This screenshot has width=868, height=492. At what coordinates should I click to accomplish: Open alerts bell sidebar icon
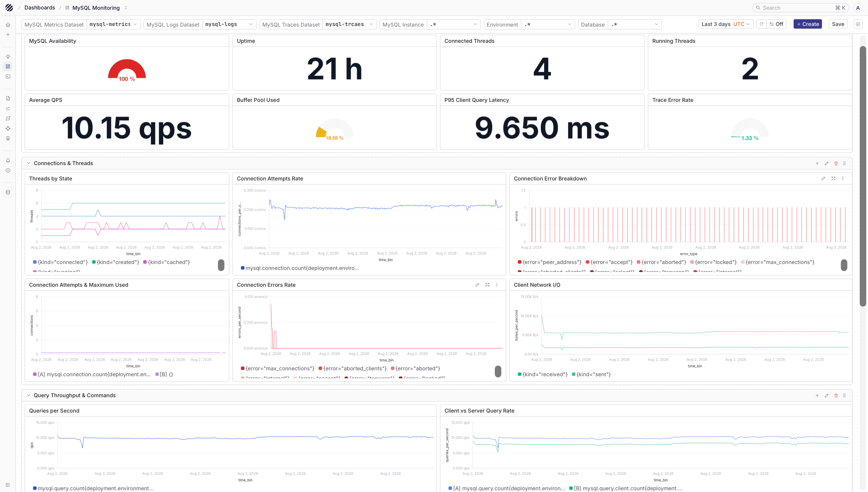click(x=8, y=161)
